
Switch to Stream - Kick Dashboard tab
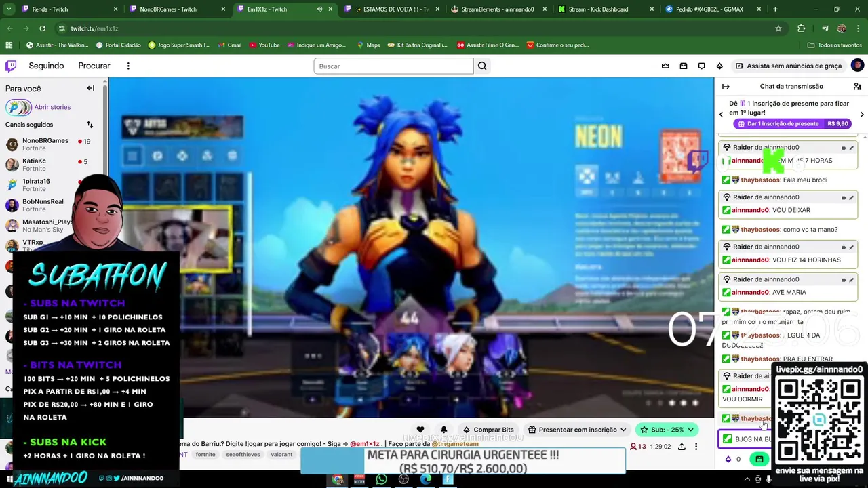(608, 9)
